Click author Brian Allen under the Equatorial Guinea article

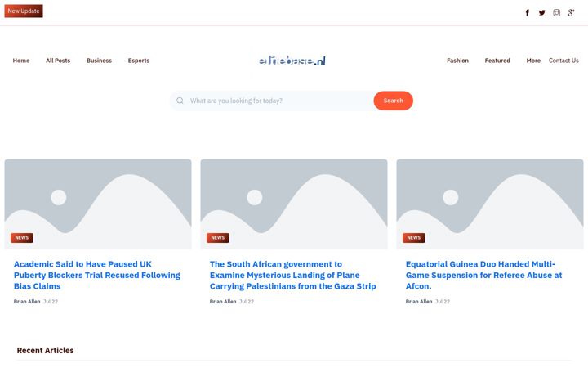pyautogui.click(x=419, y=302)
